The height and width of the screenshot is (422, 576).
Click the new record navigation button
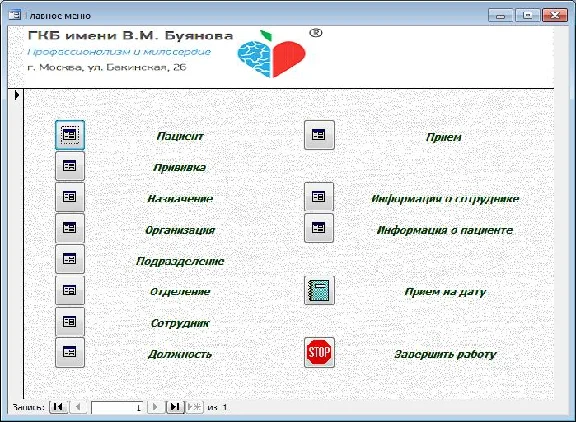194,407
